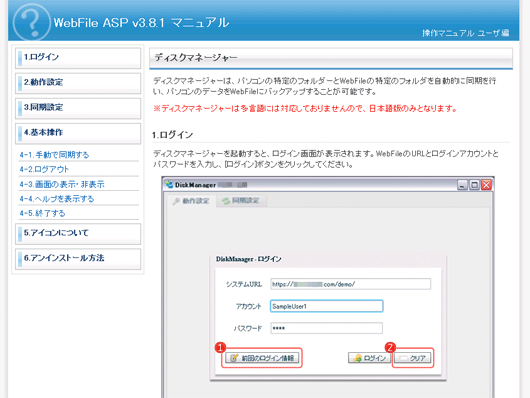The height and width of the screenshot is (398, 530).
Task: Go to 4-4.ヘルプを表示する link
Action: click(56, 199)
